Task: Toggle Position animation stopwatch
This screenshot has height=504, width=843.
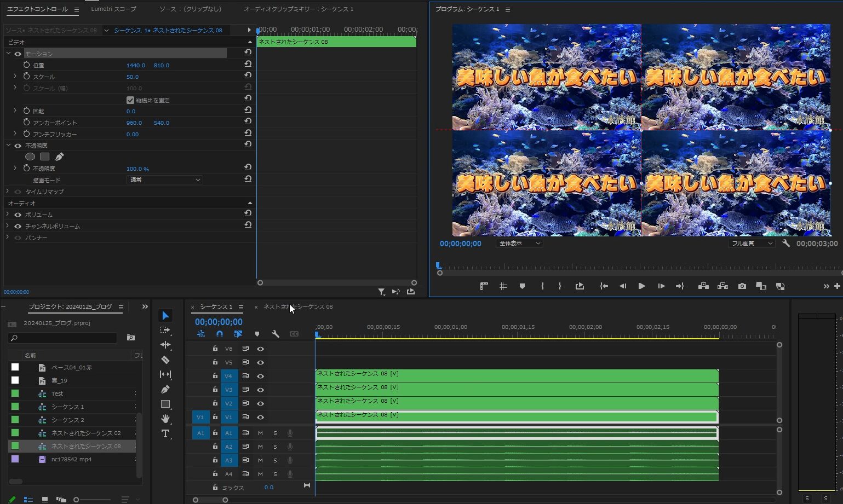Action: (26, 65)
